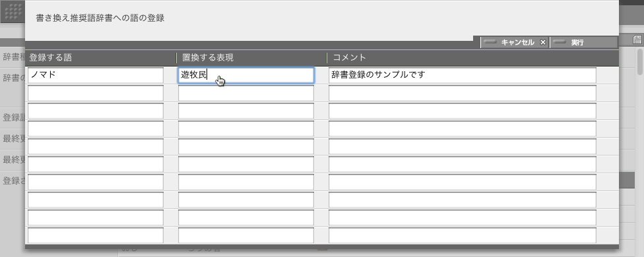This screenshot has height=257, width=644.
Task: Click the second row 登録する語 field
Action: [x=96, y=93]
